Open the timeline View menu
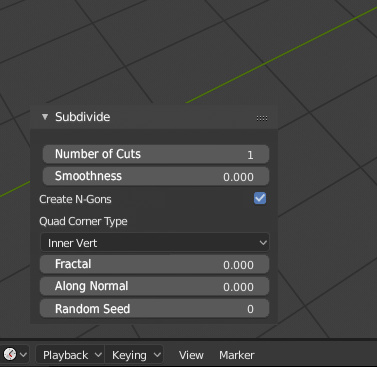 point(191,355)
